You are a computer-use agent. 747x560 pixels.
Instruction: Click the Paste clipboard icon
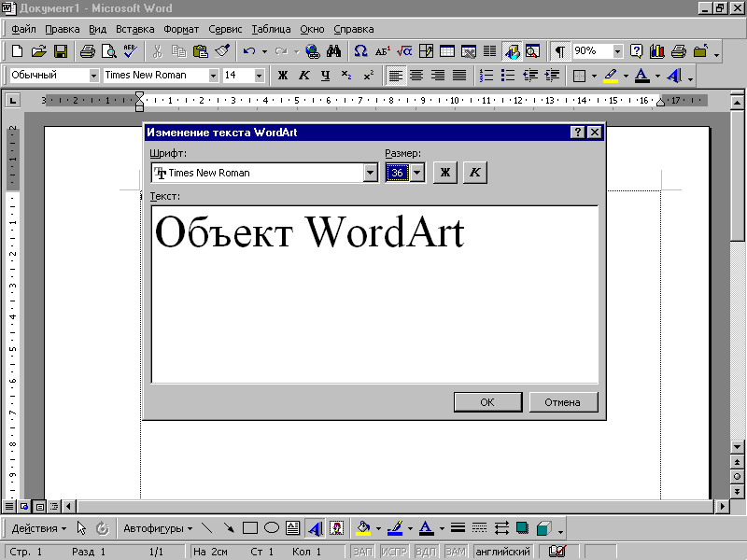click(x=201, y=51)
